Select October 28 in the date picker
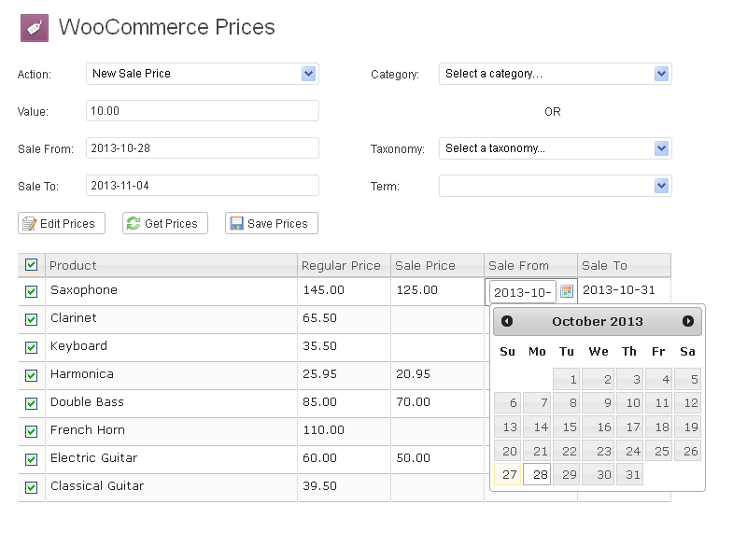The width and height of the screenshot is (747, 560). [x=537, y=474]
